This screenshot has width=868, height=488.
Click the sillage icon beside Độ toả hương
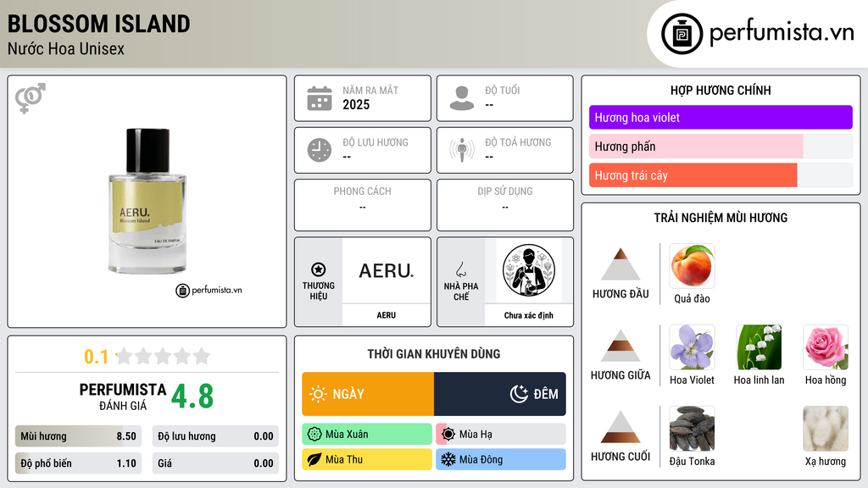pos(462,150)
